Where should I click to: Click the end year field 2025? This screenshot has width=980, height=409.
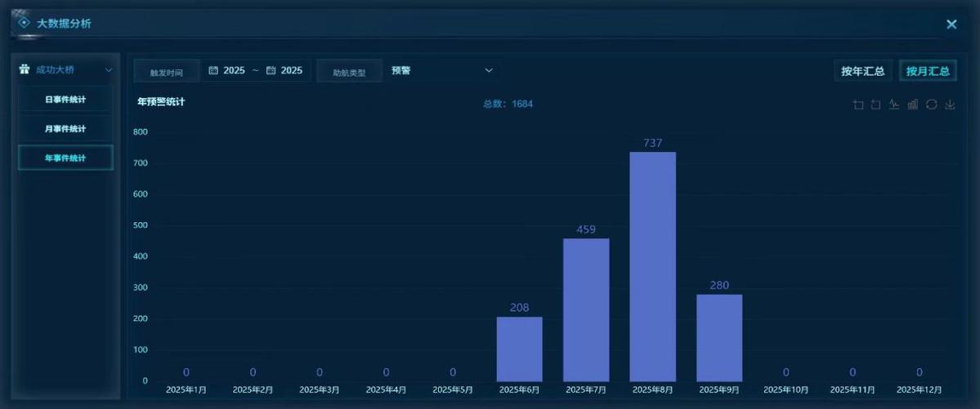[291, 70]
